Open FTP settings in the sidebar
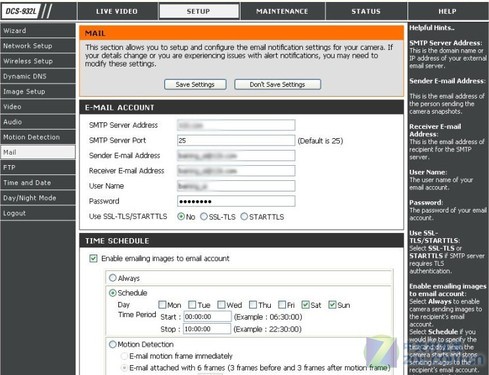The width and height of the screenshot is (489, 375). click(38, 167)
